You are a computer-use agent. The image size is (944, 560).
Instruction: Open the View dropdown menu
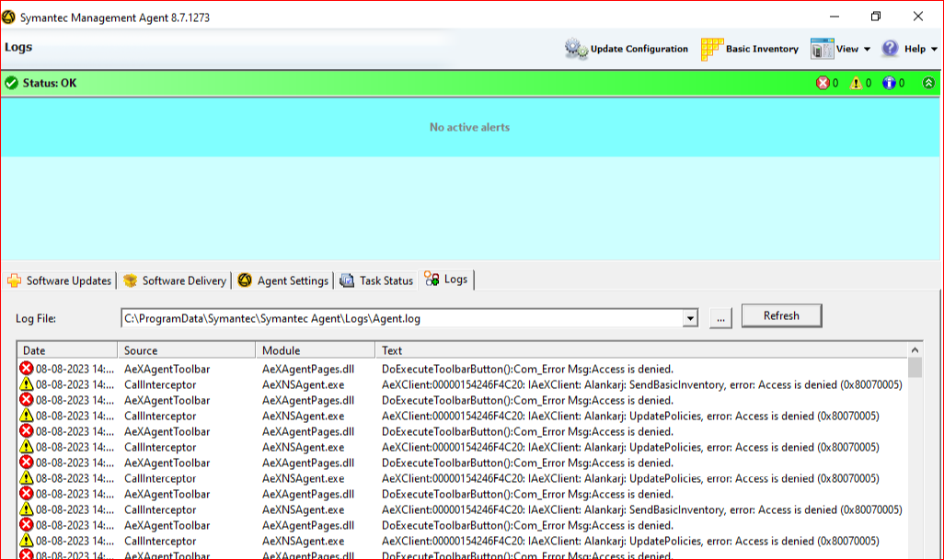(x=840, y=49)
